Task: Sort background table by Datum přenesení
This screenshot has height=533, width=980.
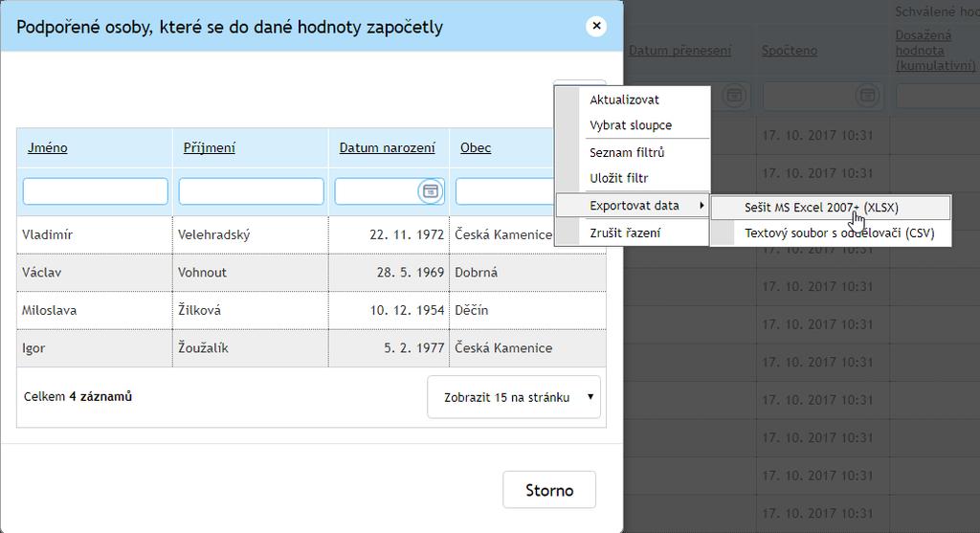Action: click(680, 51)
